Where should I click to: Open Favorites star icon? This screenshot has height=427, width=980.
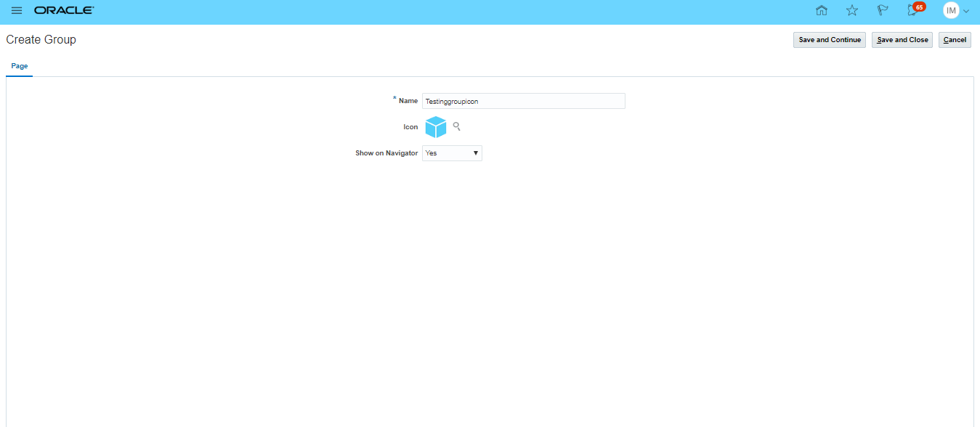(x=852, y=11)
